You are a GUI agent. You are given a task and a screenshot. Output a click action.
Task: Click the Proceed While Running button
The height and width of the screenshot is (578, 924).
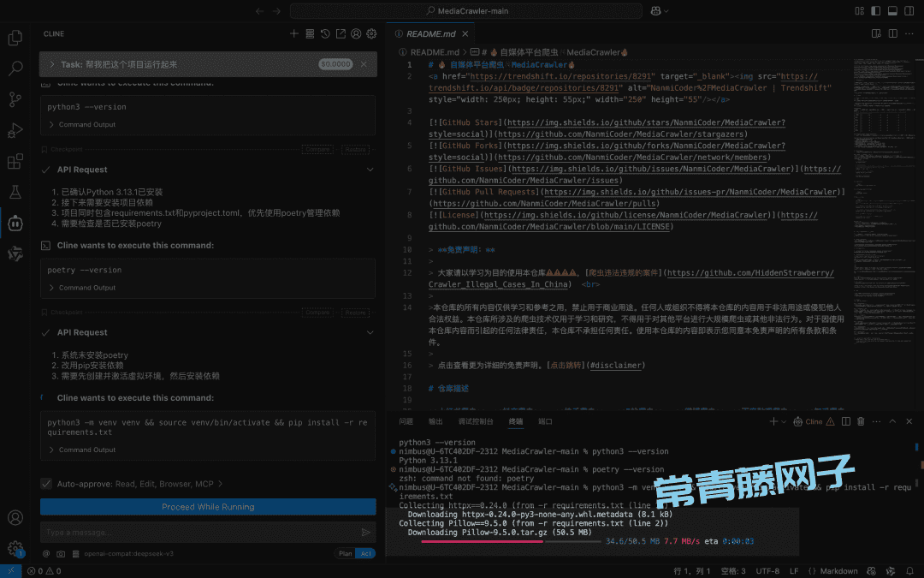208,507
